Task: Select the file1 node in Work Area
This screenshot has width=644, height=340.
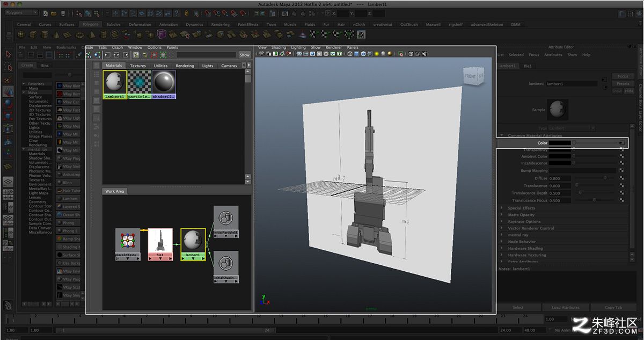Action: (160, 244)
